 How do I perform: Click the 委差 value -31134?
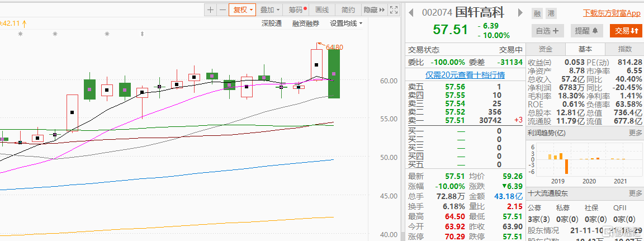510,63
